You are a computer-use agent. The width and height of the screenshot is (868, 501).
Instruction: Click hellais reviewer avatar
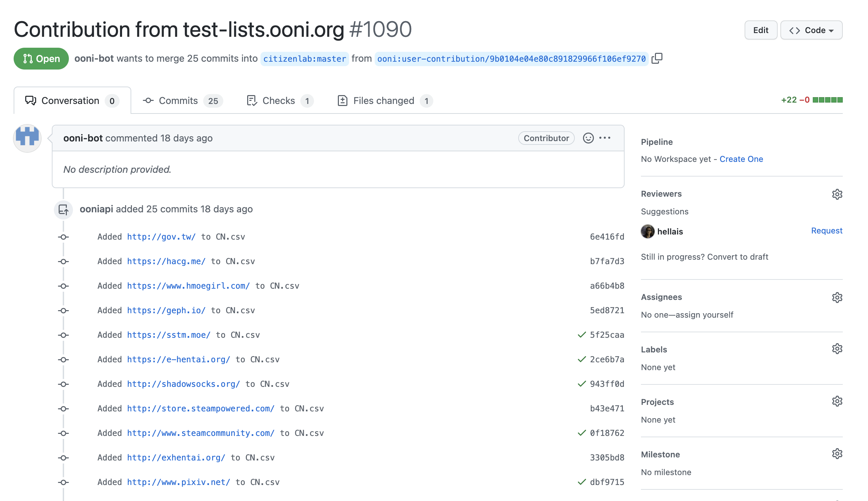(647, 231)
